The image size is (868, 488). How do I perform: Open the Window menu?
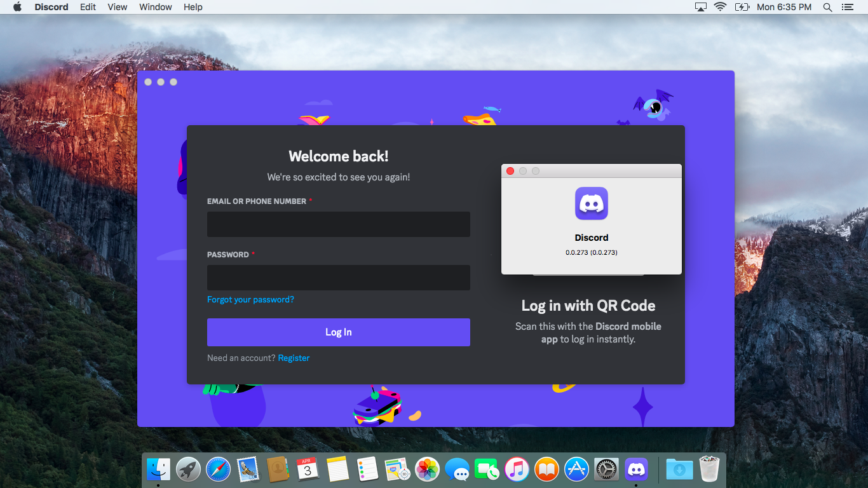coord(156,7)
